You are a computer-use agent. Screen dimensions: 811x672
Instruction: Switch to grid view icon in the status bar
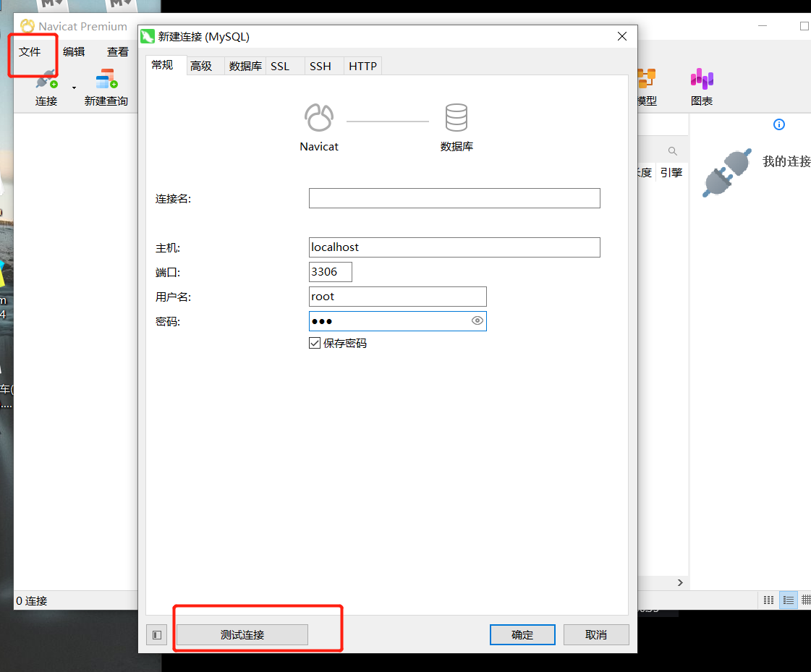[x=768, y=600]
